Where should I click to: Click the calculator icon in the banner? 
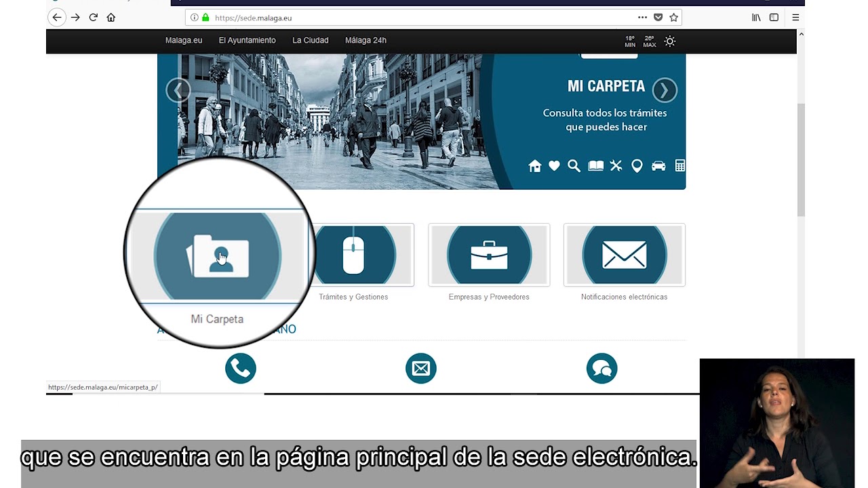679,165
